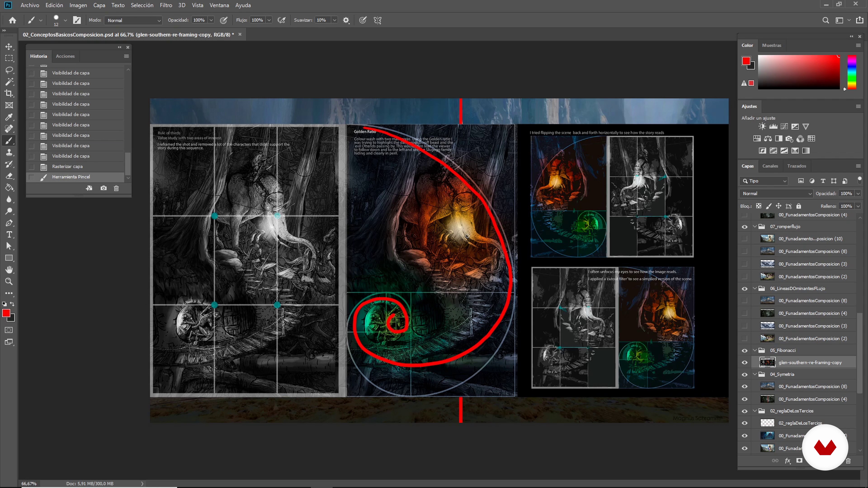Open the Ventana menu
The height and width of the screenshot is (488, 868).
pos(219,5)
